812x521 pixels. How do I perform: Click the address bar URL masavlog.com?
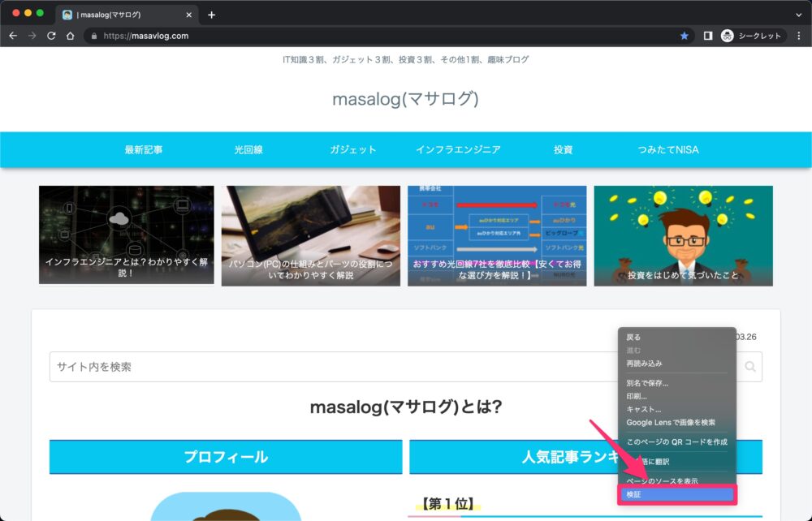click(x=146, y=36)
